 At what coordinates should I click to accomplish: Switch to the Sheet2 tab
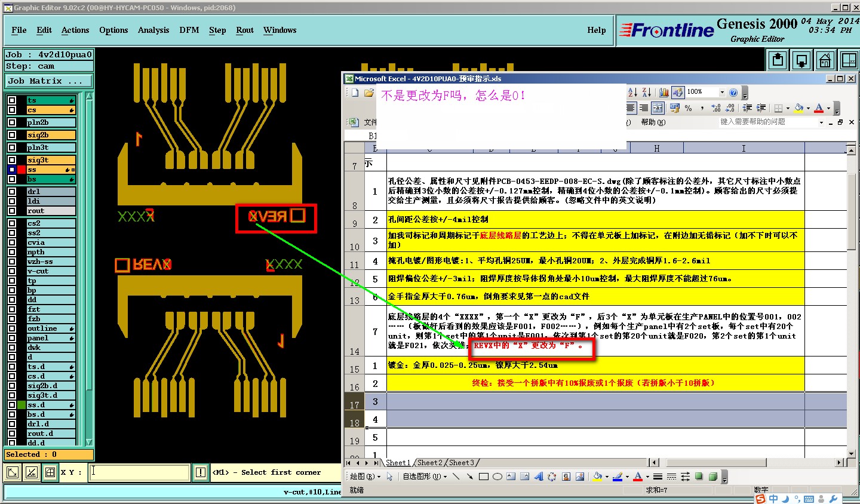[x=430, y=463]
